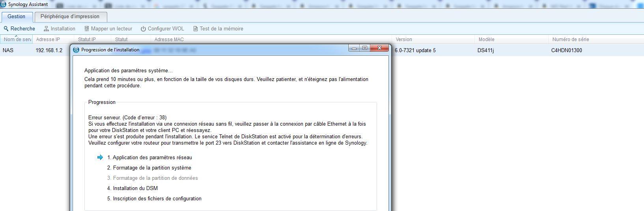The height and width of the screenshot is (211, 644).
Task: Click the Synology Assistant title bar icon
Action: coord(3,4)
